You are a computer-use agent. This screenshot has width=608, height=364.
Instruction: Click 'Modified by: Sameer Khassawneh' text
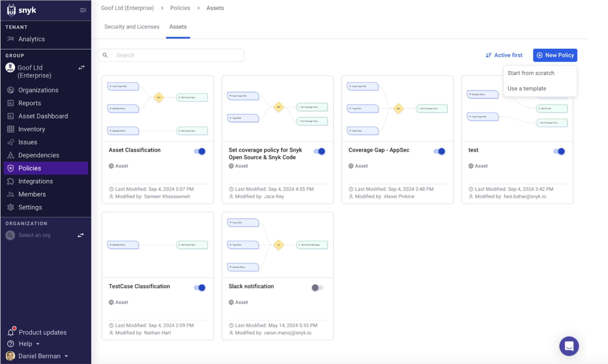152,196
